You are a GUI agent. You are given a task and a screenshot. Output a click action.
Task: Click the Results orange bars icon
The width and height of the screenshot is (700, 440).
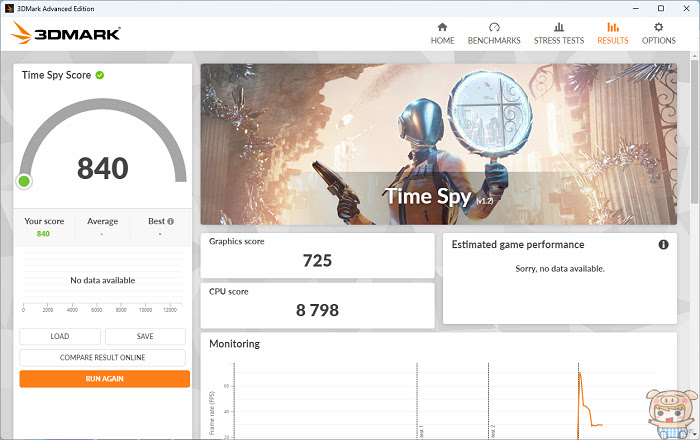[612, 27]
